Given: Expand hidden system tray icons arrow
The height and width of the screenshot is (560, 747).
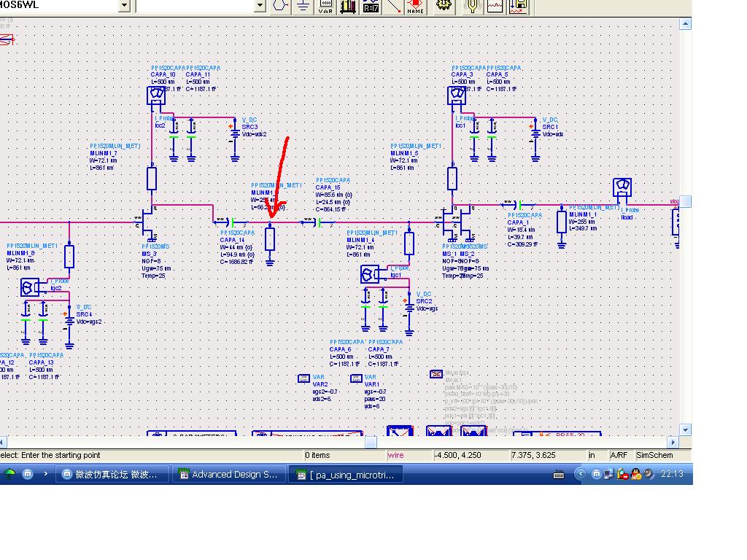Looking at the screenshot, I should tap(580, 474).
